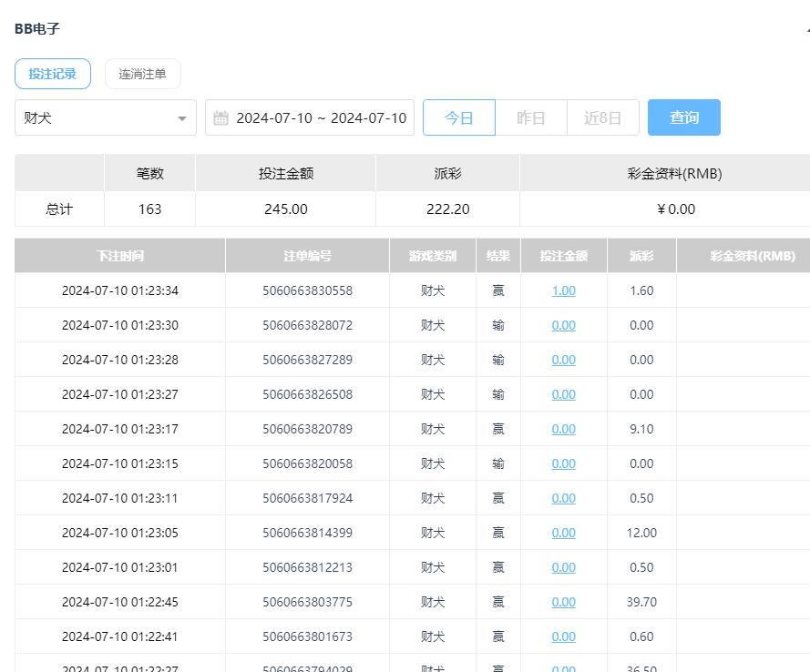Click the dropdown arrow beside 财犬
Viewport: 810px width, 672px height.
tap(182, 118)
